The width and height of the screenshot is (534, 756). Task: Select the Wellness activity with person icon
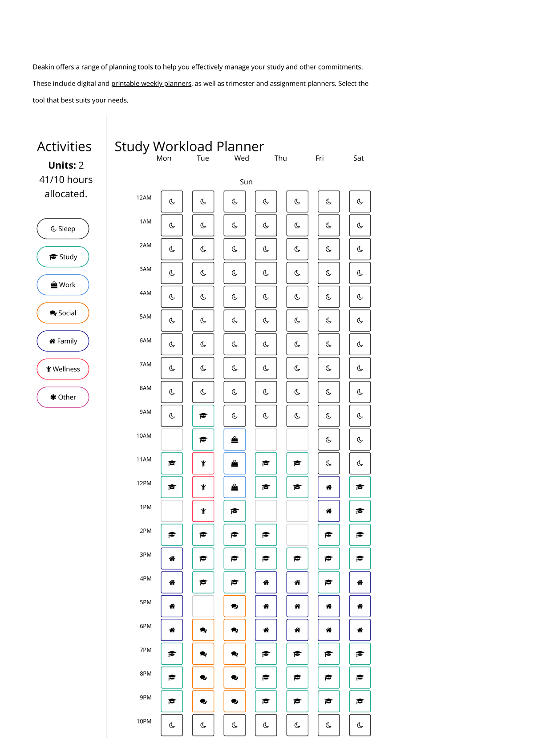(63, 369)
